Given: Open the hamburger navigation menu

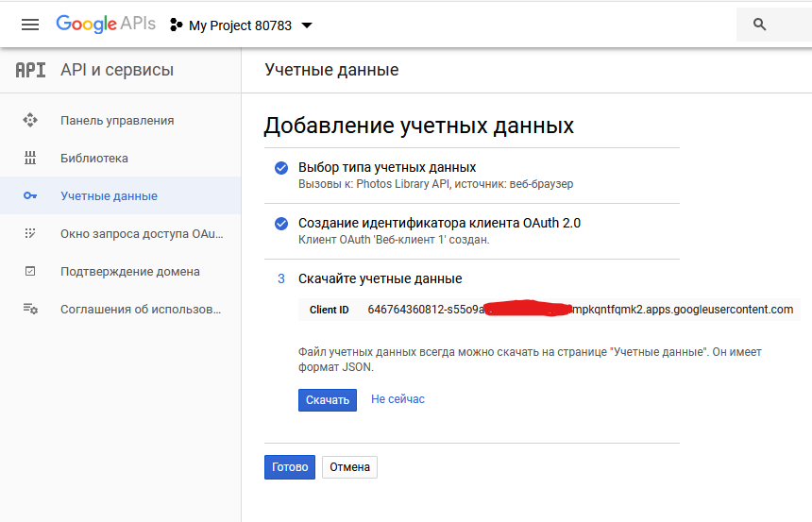Looking at the screenshot, I should pos(30,25).
